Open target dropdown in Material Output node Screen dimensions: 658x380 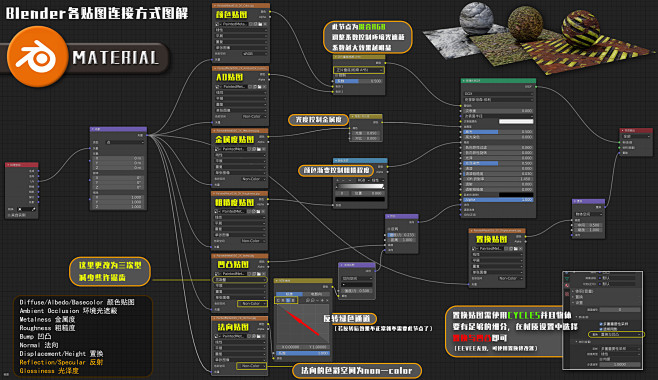click(636, 137)
